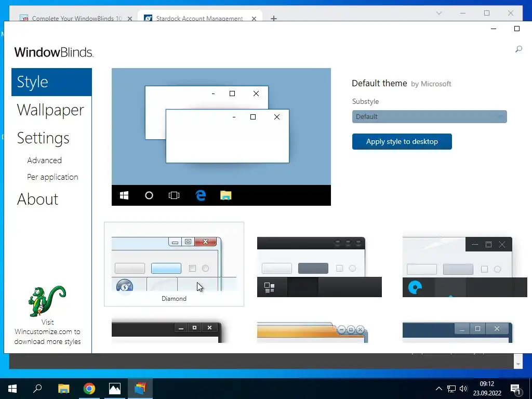Select the dark titlebar style with round buttons

coord(319,267)
